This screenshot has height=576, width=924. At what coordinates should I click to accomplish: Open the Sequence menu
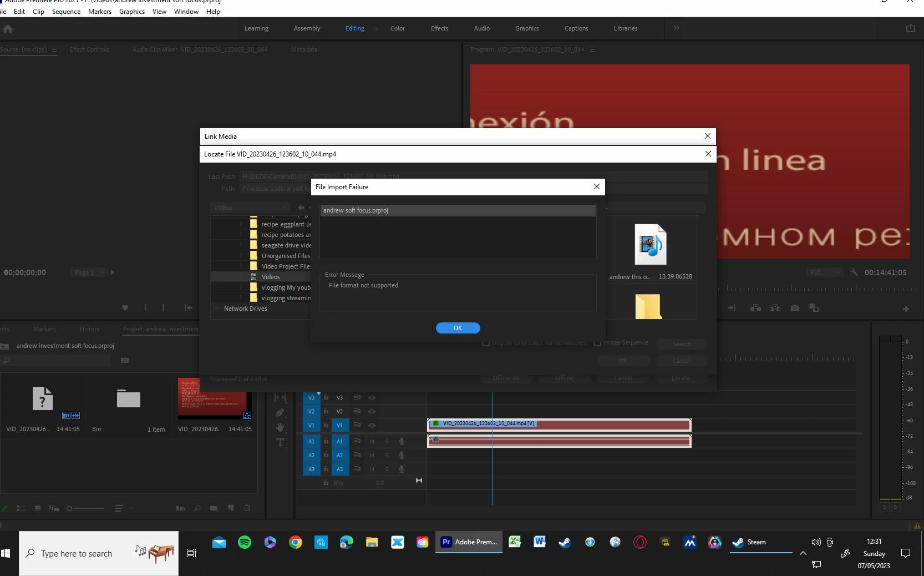pyautogui.click(x=66, y=11)
